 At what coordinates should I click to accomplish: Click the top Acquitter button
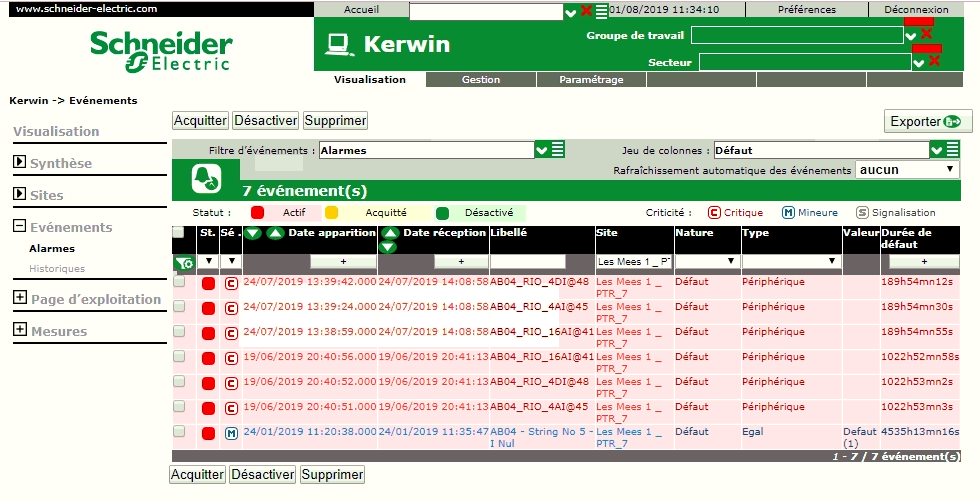tap(200, 120)
